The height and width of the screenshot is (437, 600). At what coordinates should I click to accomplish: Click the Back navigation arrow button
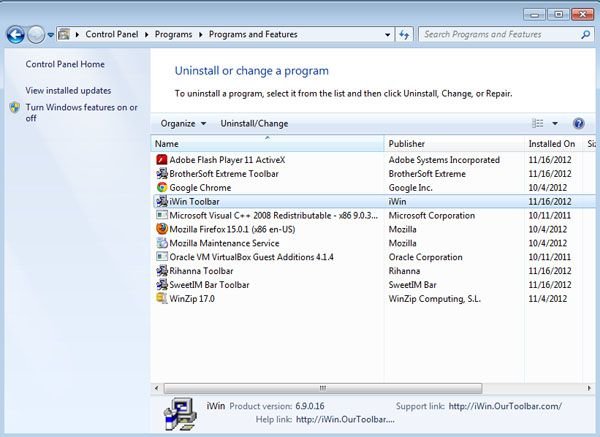(x=15, y=35)
